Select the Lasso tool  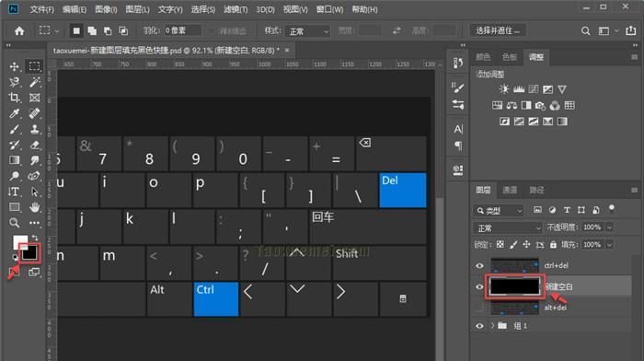[x=15, y=82]
